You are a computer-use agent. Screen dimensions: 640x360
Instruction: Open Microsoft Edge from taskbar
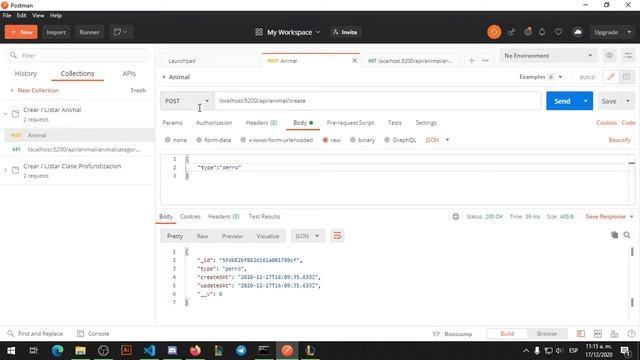[x=58, y=351]
